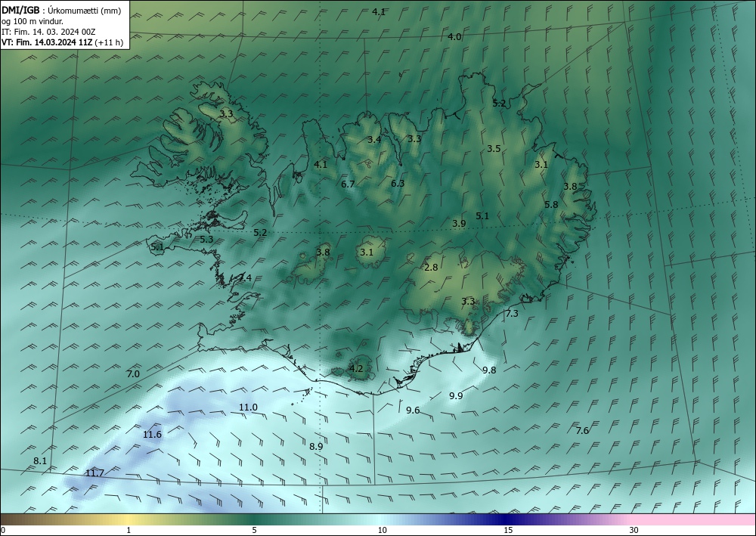The width and height of the screenshot is (756, 536).
Task: Click the 7.3 value on the southeast coast
Action: point(512,313)
